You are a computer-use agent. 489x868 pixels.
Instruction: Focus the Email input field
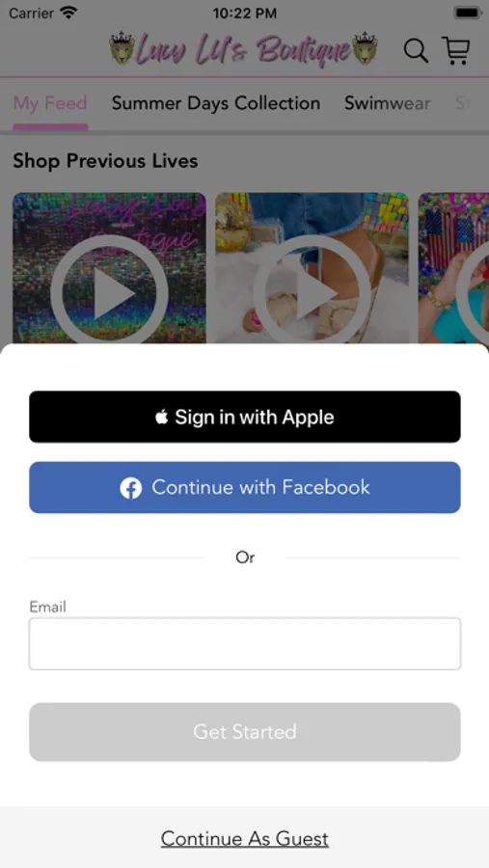245,644
